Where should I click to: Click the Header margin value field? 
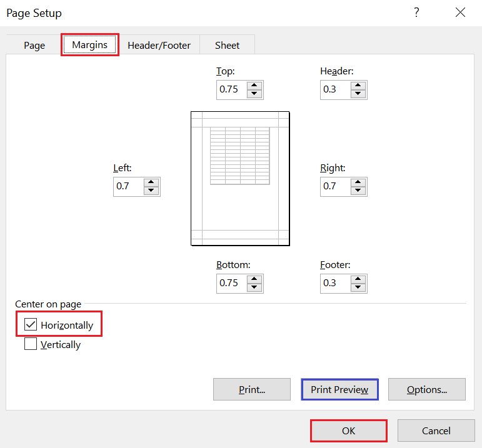[x=336, y=90]
